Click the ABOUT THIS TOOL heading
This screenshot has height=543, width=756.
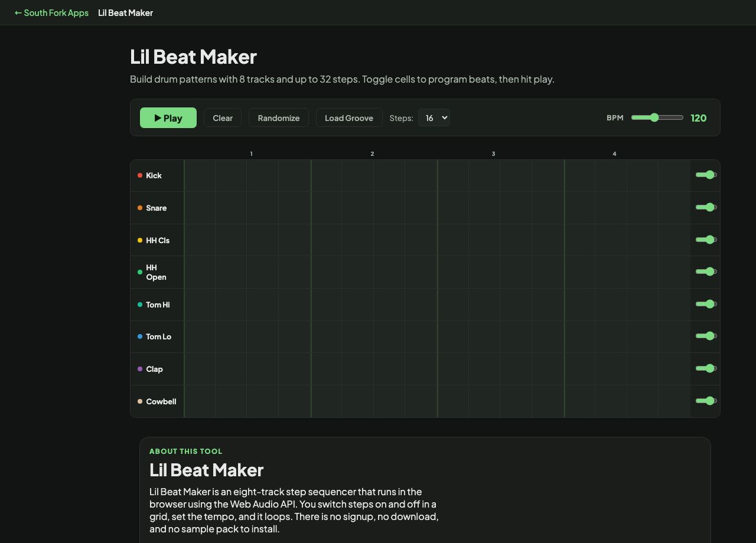point(186,451)
